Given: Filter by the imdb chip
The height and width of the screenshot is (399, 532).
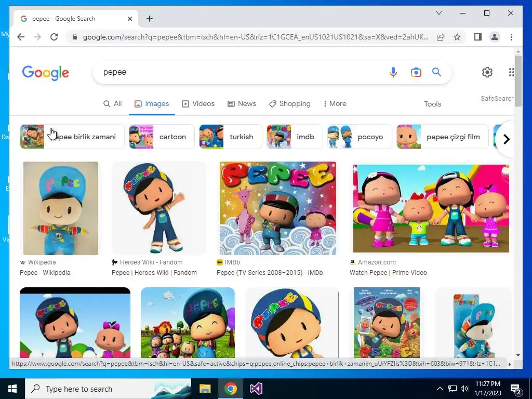Looking at the screenshot, I should tap(294, 137).
